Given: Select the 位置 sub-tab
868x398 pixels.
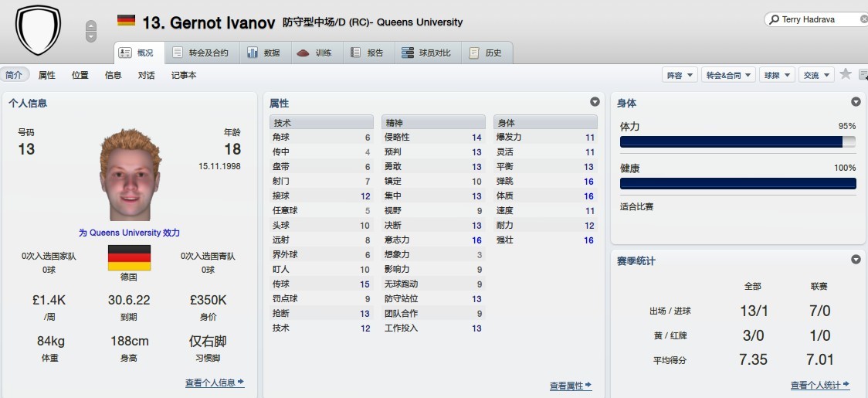Looking at the screenshot, I should click(80, 75).
